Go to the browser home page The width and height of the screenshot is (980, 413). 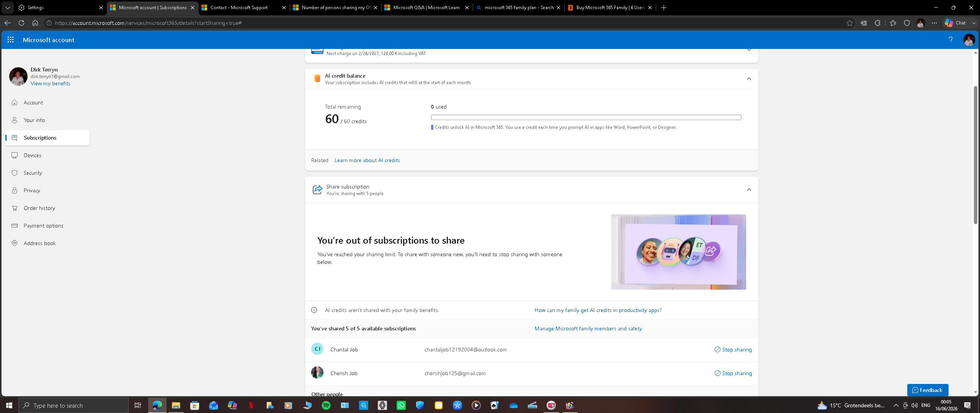[35, 23]
